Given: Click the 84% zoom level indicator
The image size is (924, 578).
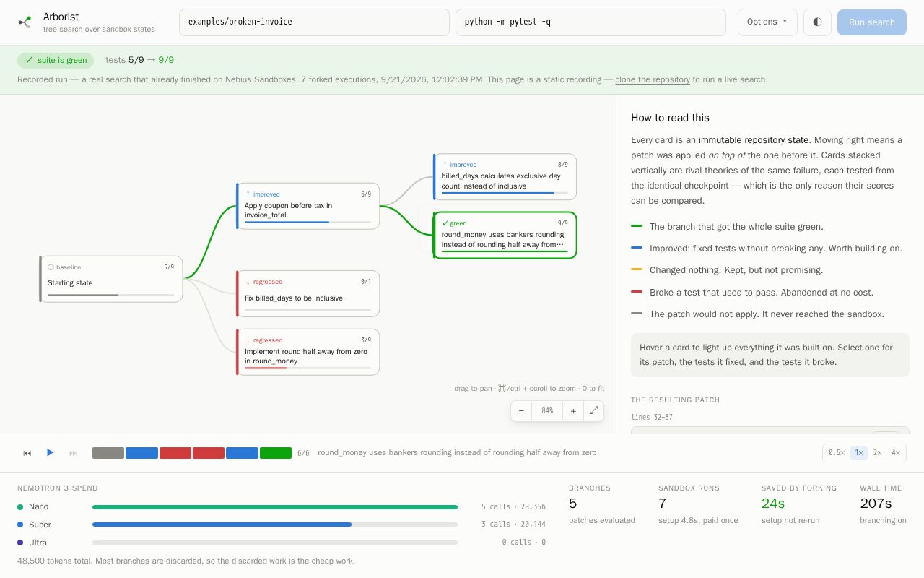Looking at the screenshot, I should (x=547, y=411).
